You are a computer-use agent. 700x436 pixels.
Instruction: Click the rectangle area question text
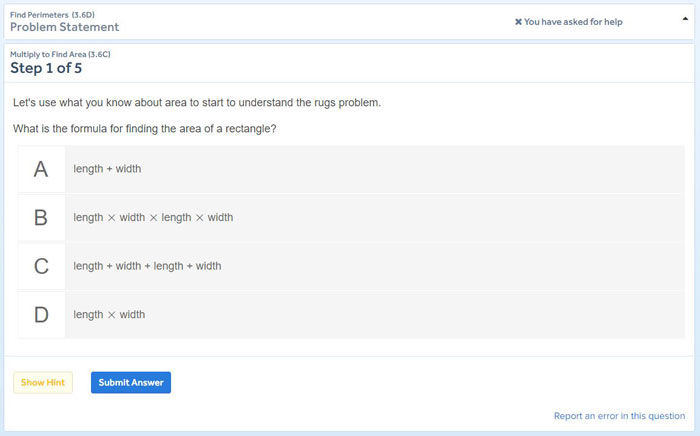(x=145, y=129)
